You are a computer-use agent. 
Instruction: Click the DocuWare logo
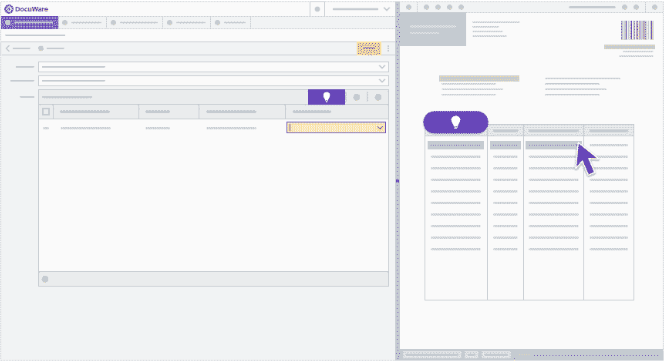26,9
